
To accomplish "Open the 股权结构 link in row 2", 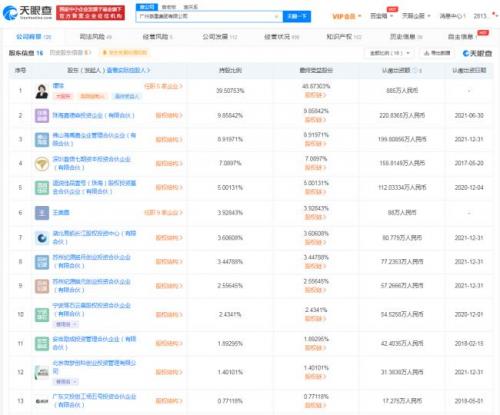I will point(169,116).
